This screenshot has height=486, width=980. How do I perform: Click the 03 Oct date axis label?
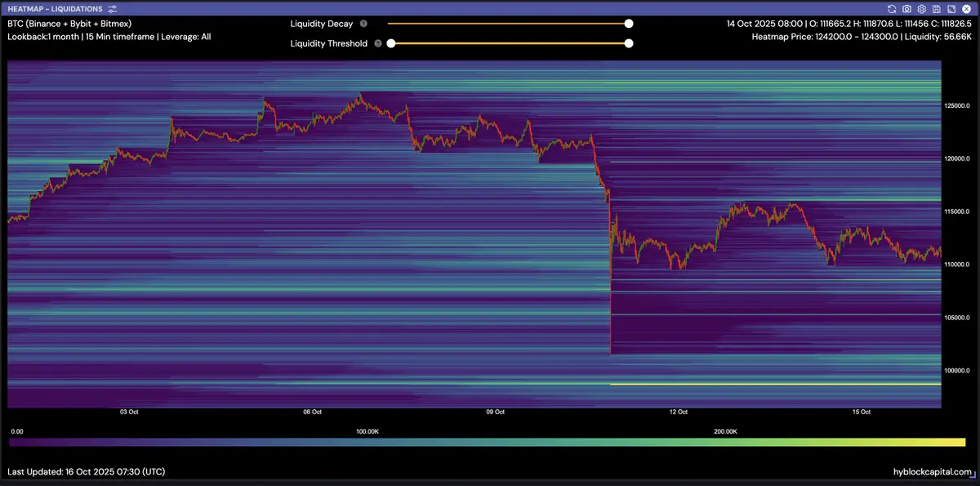(x=128, y=412)
